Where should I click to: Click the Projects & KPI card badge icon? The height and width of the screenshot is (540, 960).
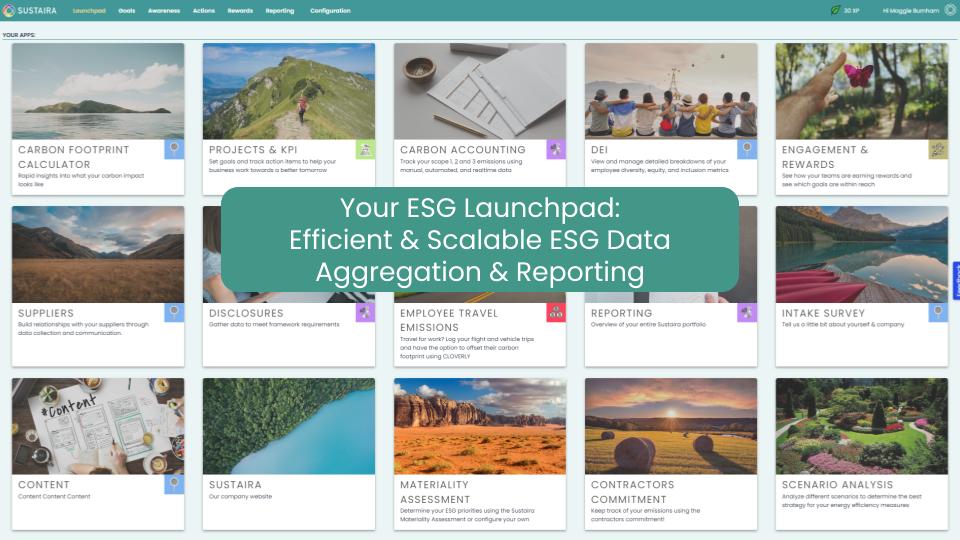click(366, 149)
